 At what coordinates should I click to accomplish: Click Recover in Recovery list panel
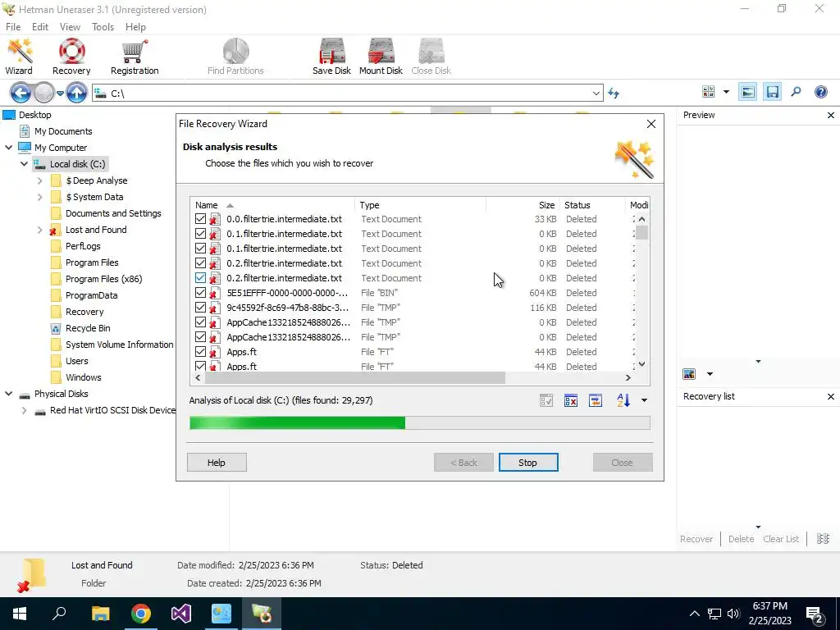point(696,539)
